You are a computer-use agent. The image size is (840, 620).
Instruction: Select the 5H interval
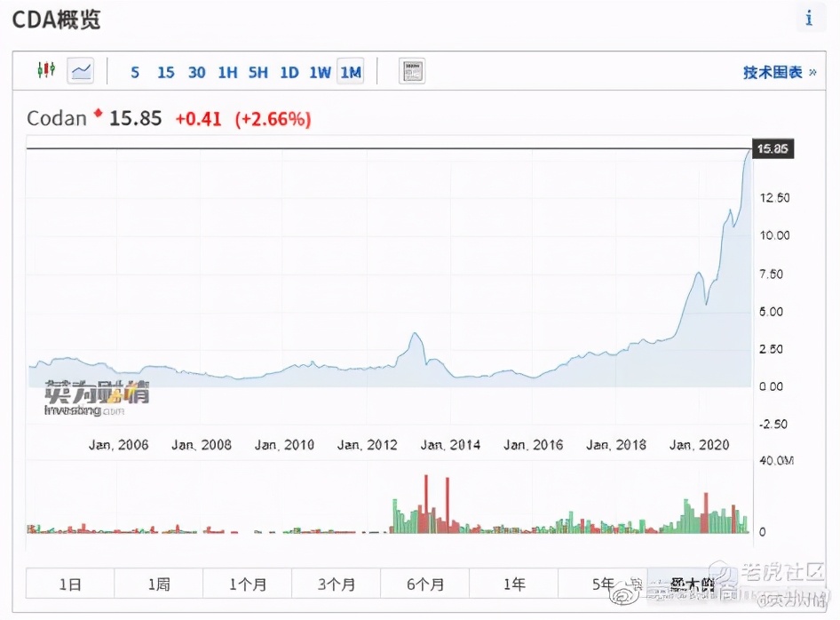click(258, 73)
